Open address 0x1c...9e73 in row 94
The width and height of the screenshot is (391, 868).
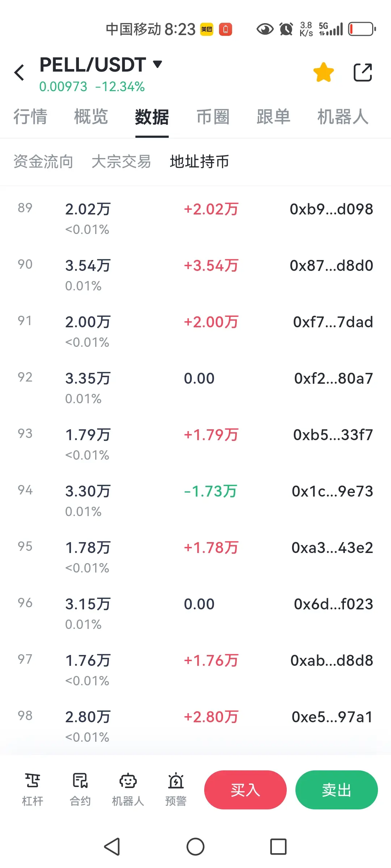click(x=332, y=491)
